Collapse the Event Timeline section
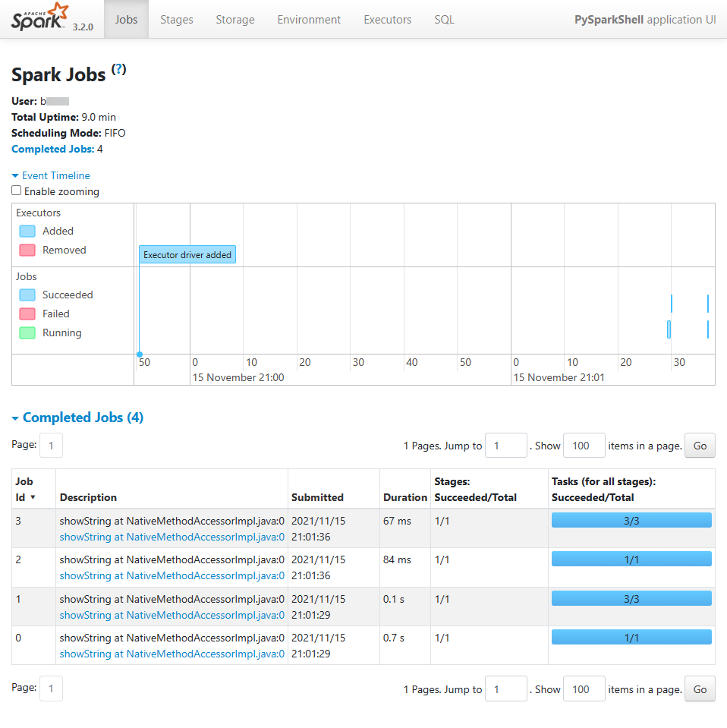 pyautogui.click(x=50, y=175)
